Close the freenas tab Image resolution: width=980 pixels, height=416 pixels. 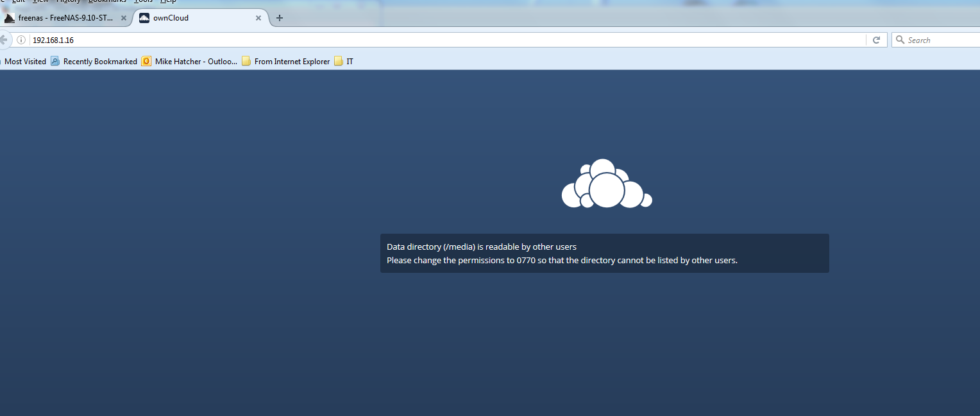(124, 18)
